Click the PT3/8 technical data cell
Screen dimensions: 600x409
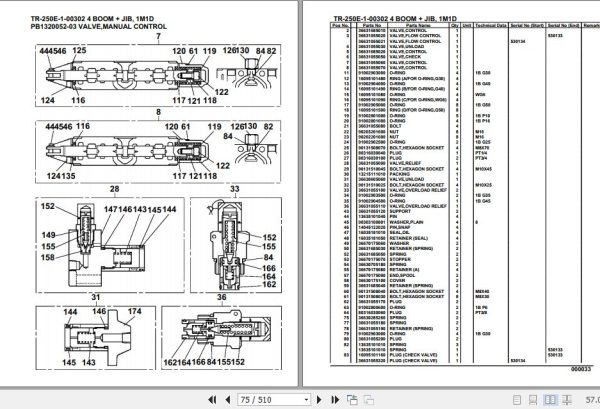(x=481, y=313)
